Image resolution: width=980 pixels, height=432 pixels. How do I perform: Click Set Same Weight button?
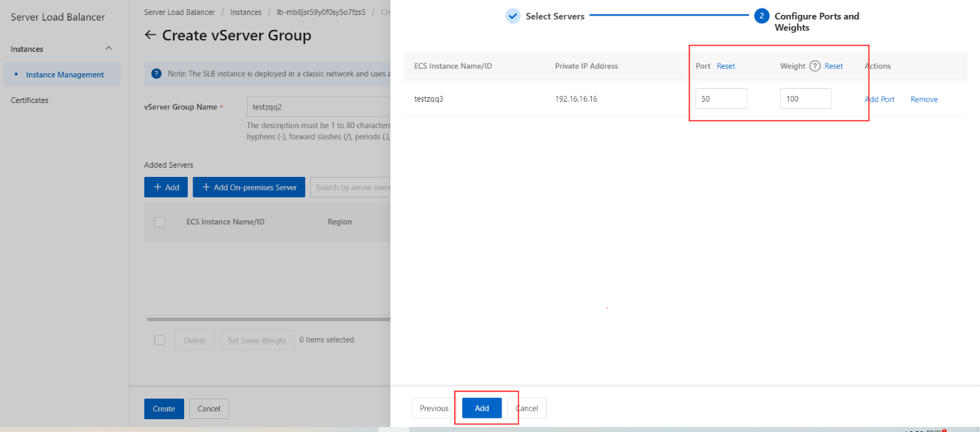pyautogui.click(x=257, y=340)
